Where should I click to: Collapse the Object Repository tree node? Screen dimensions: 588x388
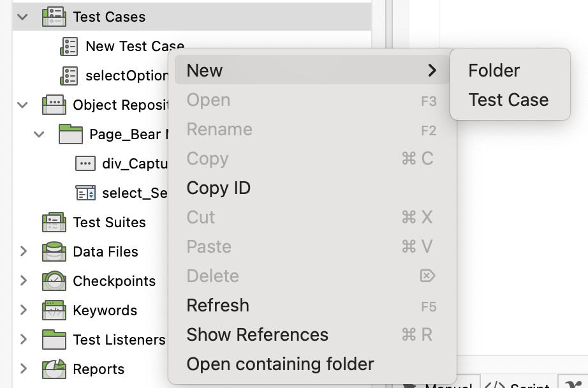point(24,105)
